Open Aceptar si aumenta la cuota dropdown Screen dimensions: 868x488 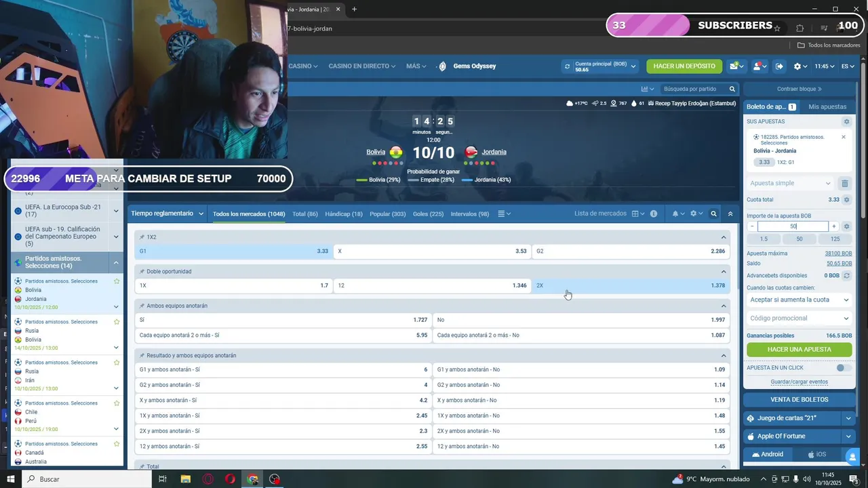pyautogui.click(x=799, y=300)
